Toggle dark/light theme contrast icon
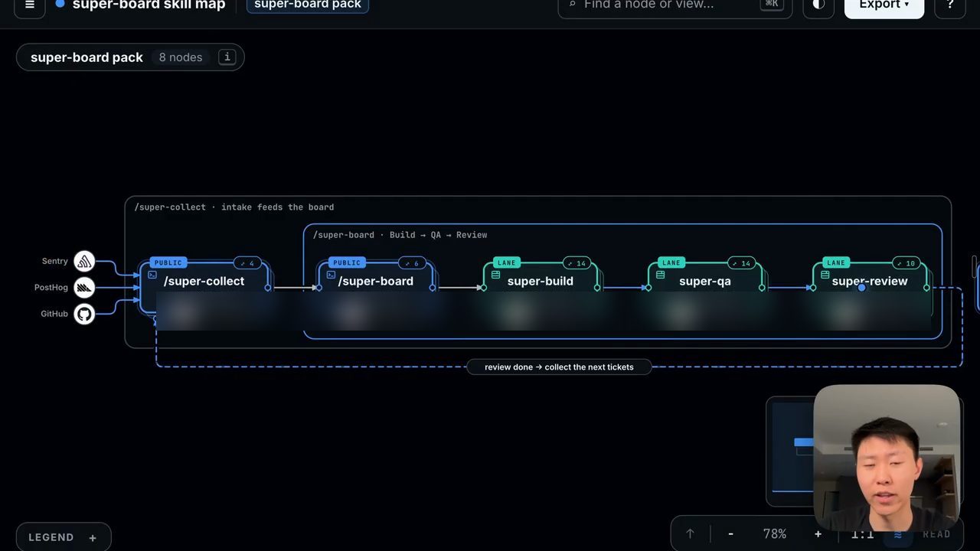 tap(818, 5)
